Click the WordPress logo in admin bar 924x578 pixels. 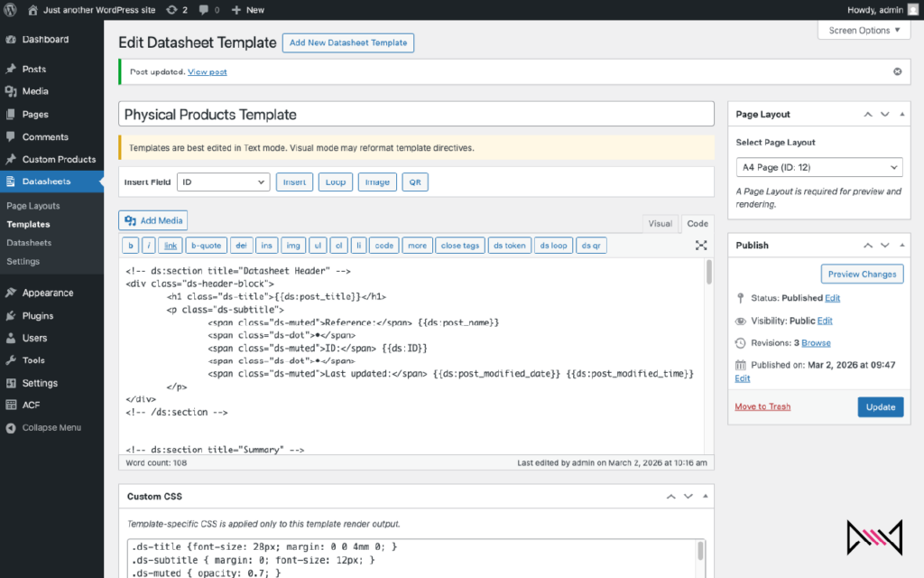(11, 10)
